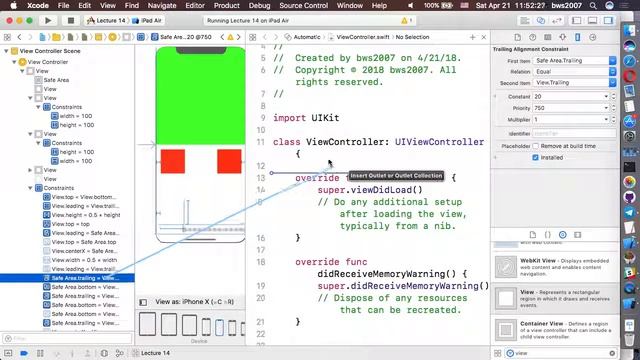Screen dimensions: 640x360
Task: Show the Code Snippet library
Action: pyautogui.click(x=547, y=235)
